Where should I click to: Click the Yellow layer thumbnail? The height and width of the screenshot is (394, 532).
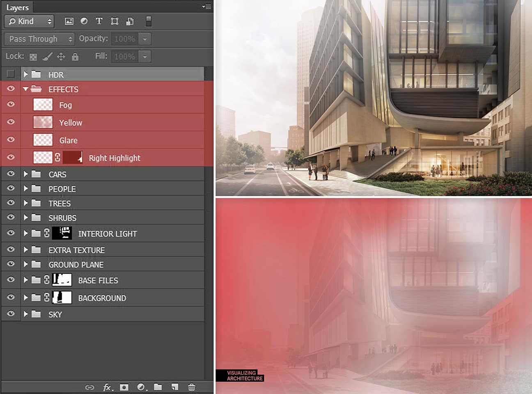click(43, 122)
